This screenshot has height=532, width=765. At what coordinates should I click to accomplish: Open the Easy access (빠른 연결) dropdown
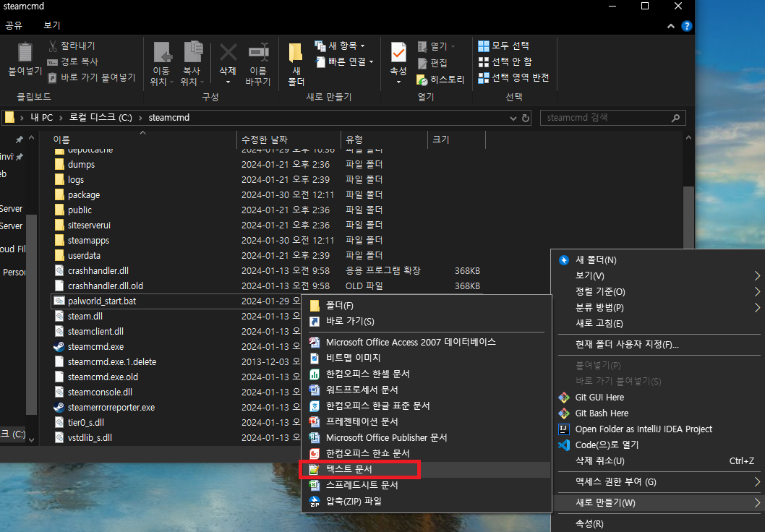tap(345, 61)
